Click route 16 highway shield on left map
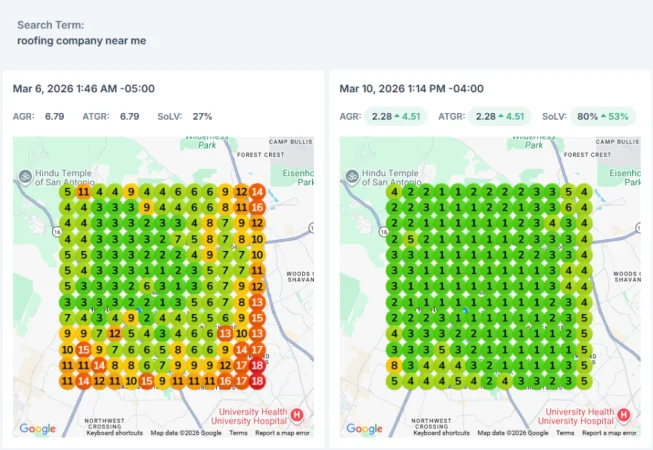653x450 pixels. [57, 231]
